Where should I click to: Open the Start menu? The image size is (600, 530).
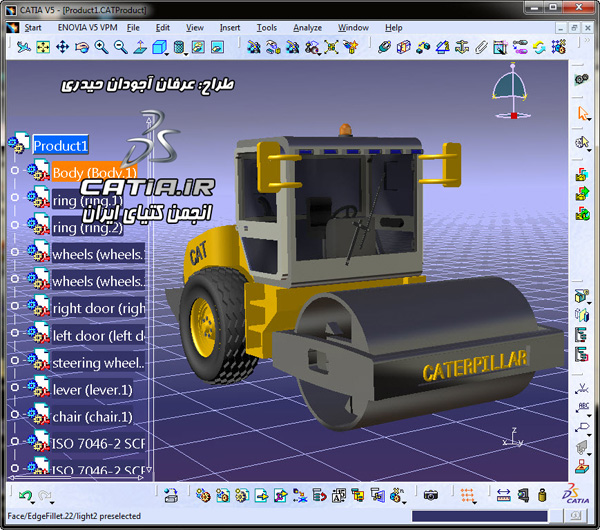coord(33,28)
